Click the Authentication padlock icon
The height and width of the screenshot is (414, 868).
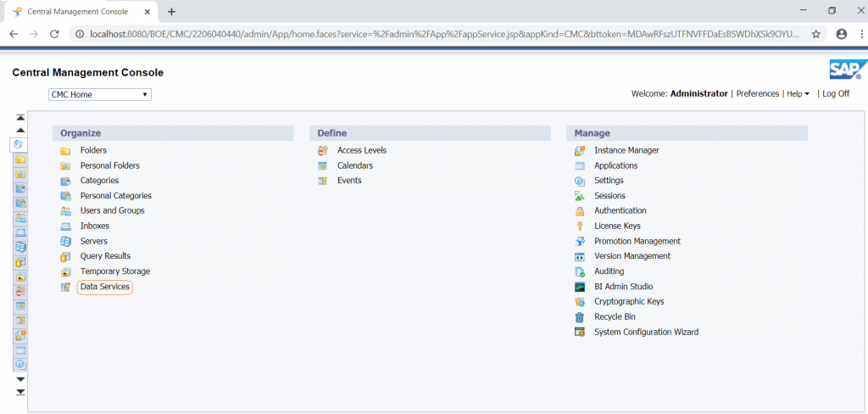click(580, 211)
